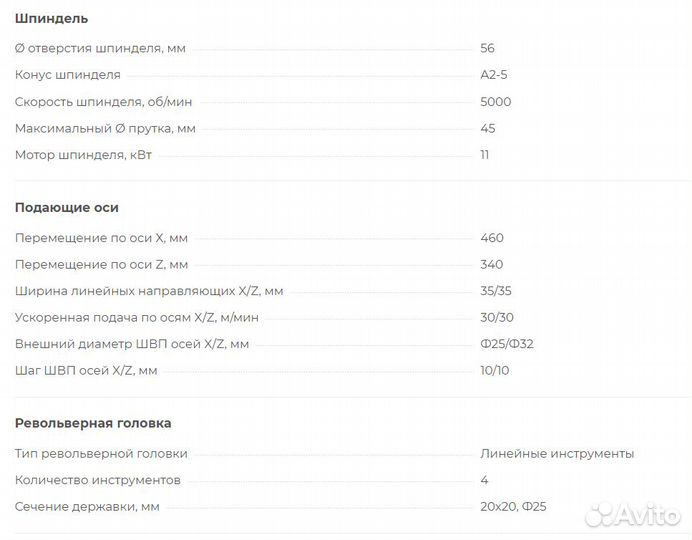Image resolution: width=692 pixels, height=540 pixels.
Task: Click the 20x20, Ф25 holder section value
Action: (x=513, y=507)
